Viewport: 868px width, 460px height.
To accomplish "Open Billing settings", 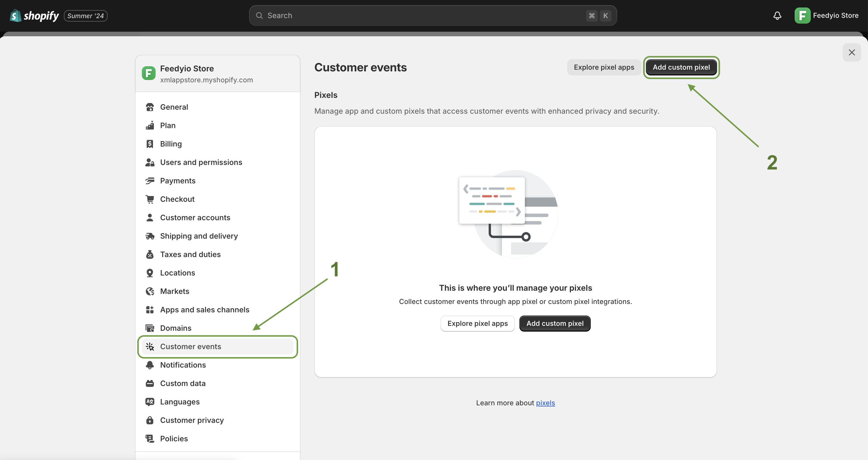I will (x=218, y=144).
